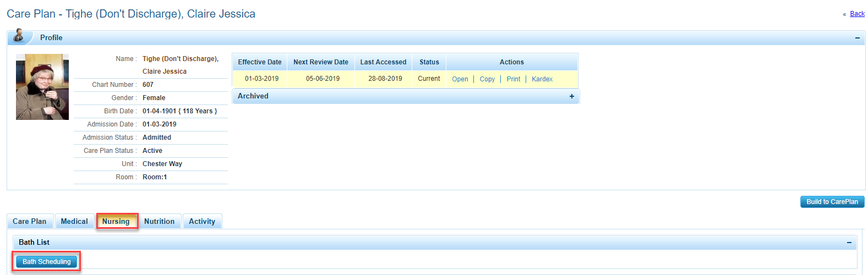Switch to the Care Plan tab

(30, 222)
